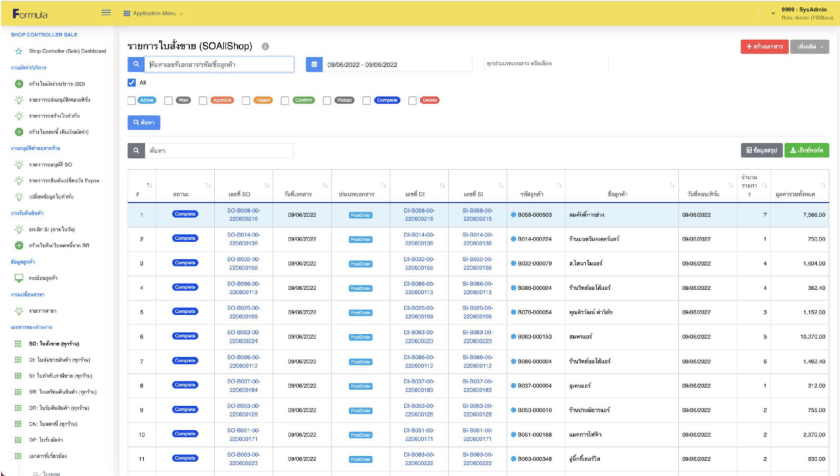Click the gray magnifier icon beside table search
840x476 pixels.
(136, 150)
